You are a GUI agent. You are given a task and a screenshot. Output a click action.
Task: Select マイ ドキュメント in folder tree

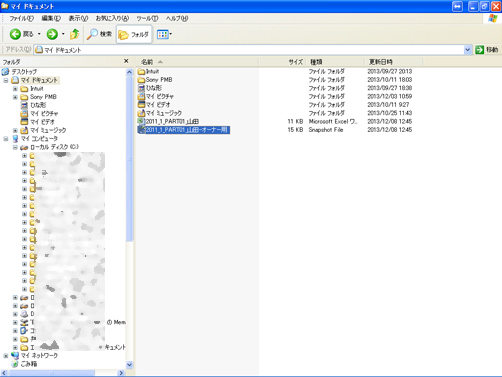39,80
